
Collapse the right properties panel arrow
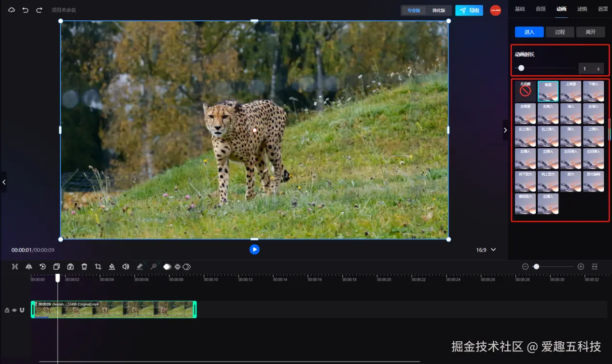[505, 130]
